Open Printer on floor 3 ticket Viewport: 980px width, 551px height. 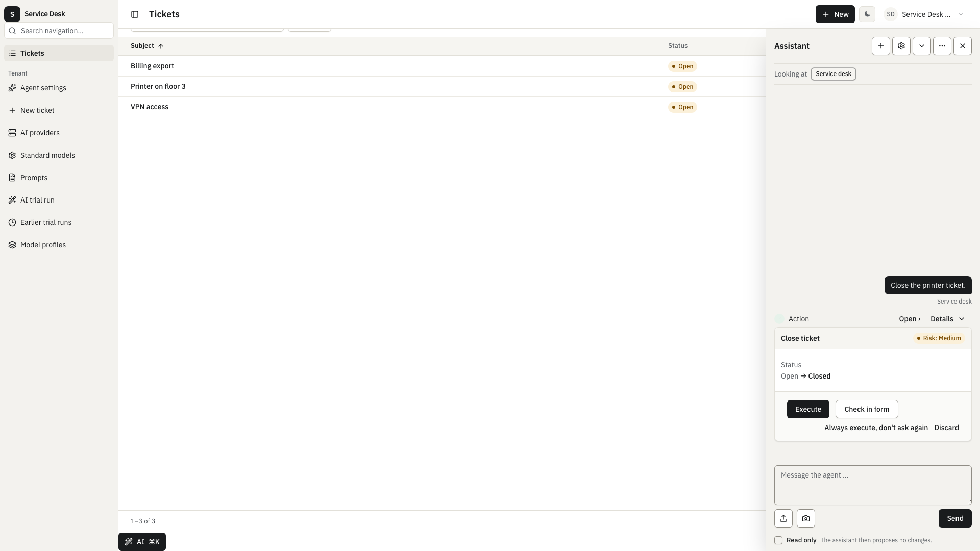[158, 86]
